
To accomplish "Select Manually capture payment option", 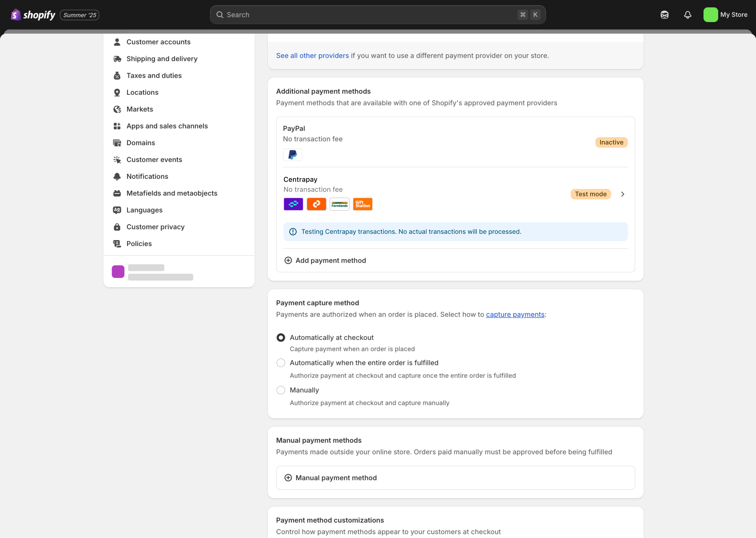I will pyautogui.click(x=281, y=390).
